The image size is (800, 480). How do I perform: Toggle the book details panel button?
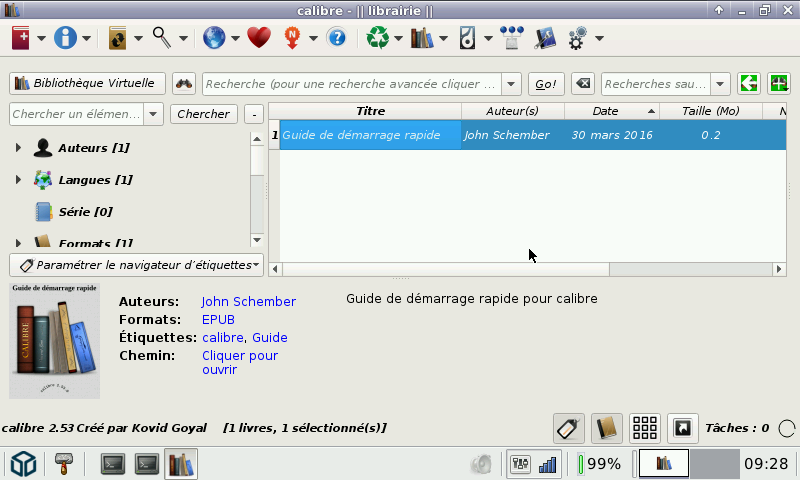(607, 428)
